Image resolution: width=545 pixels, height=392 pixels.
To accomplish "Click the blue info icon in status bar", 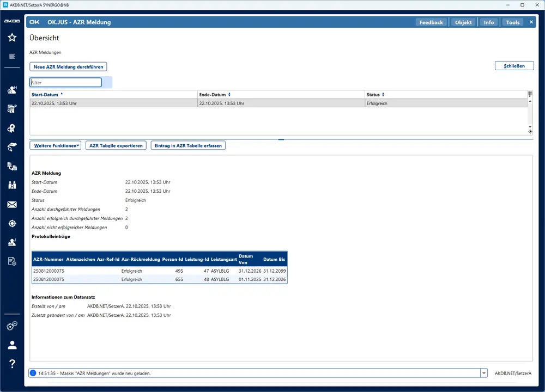I will 33,373.
